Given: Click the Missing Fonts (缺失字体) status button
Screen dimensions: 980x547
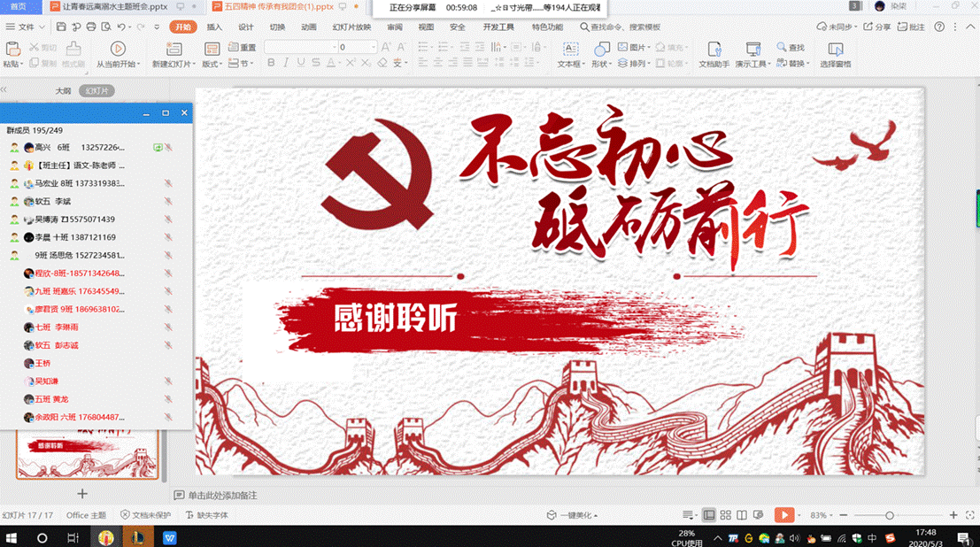Looking at the screenshot, I should (x=207, y=515).
